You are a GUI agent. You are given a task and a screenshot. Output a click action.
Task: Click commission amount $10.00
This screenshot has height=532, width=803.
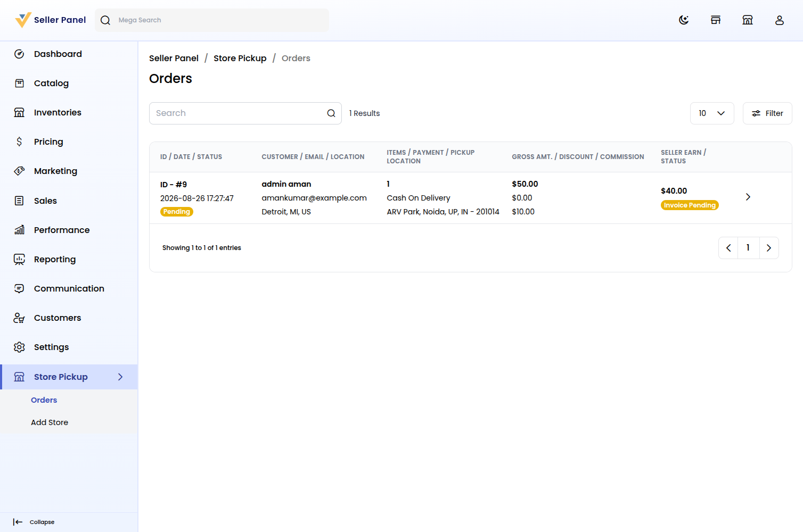tap(523, 212)
